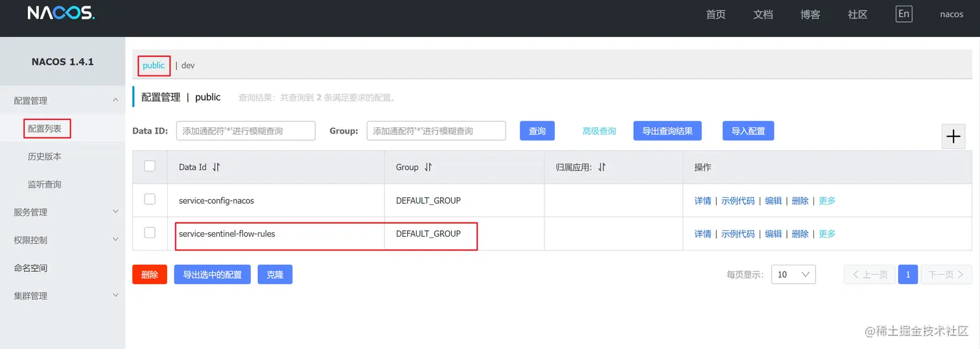
Task: Open the 每页显示 page size dropdown
Action: click(x=793, y=274)
